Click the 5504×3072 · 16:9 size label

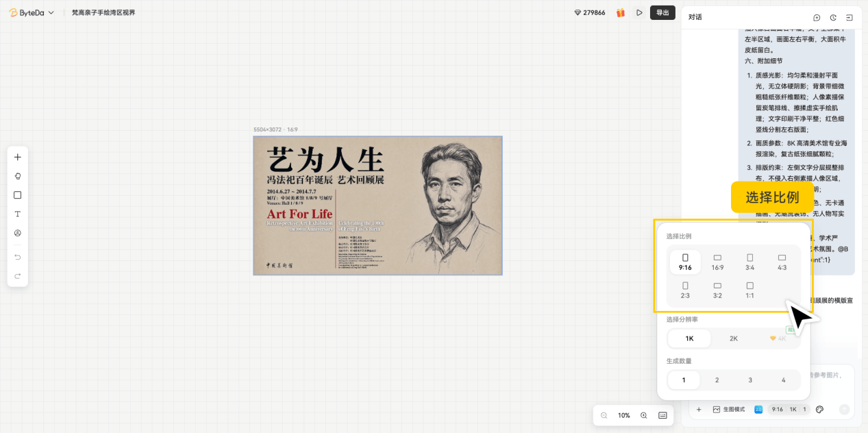[x=275, y=129]
